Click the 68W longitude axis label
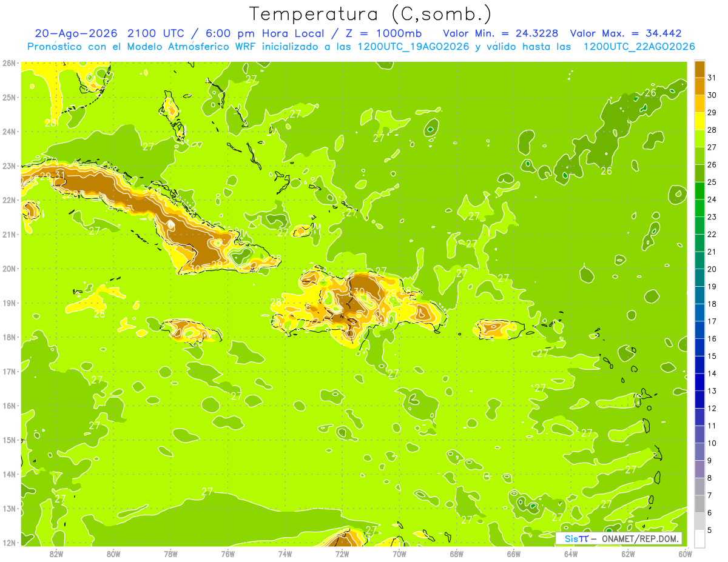728x562 pixels. tap(456, 554)
